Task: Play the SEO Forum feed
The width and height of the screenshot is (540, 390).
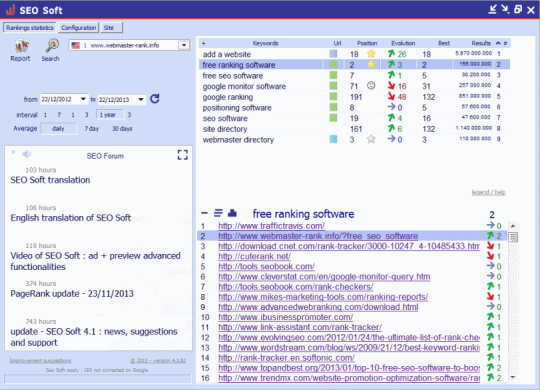Action: click(13, 152)
